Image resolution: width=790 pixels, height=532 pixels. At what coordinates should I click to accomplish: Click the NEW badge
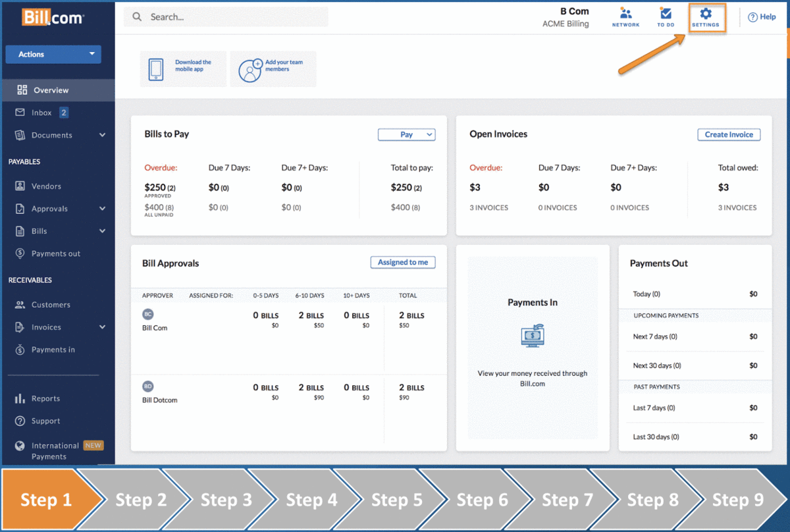[93, 446]
